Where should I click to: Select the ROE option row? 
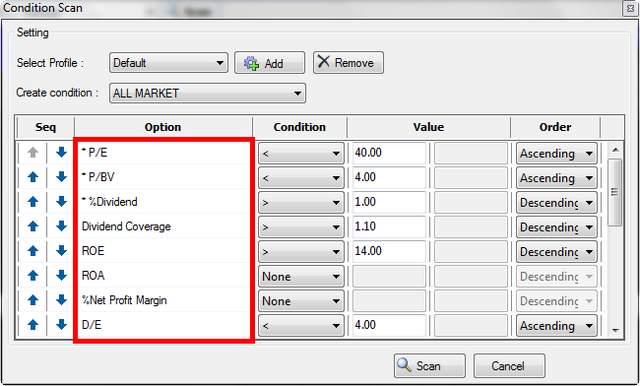tap(163, 251)
